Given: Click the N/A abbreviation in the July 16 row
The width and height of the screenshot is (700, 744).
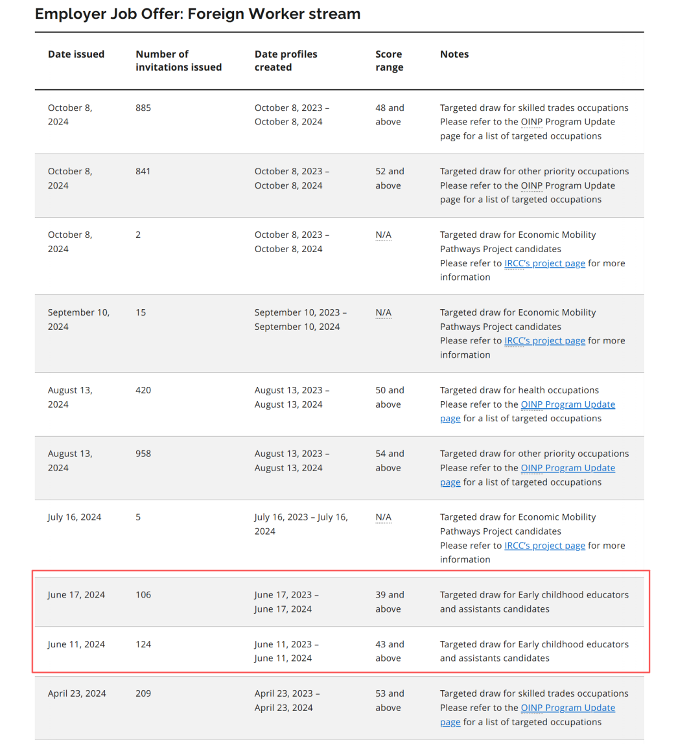Looking at the screenshot, I should pos(384,517).
